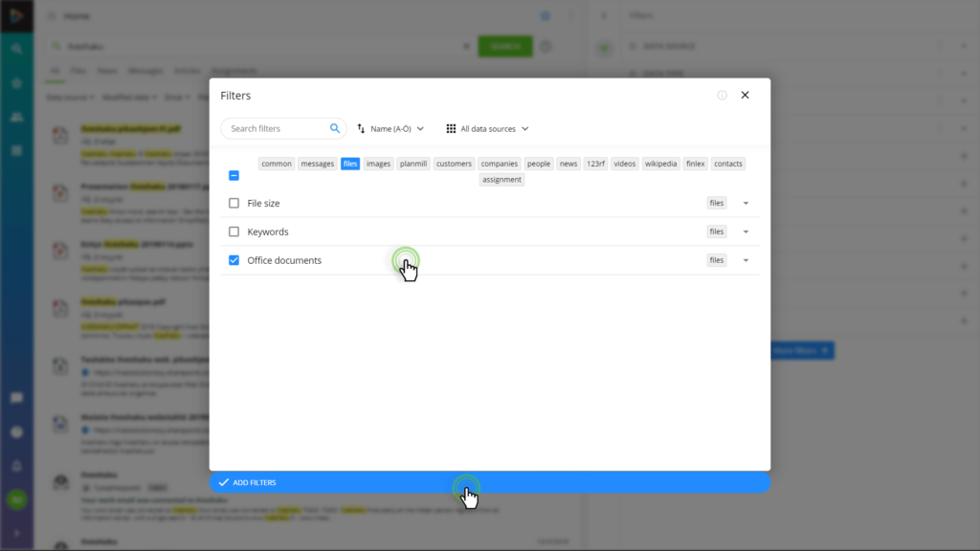
Task: Click the star favorites icon in left sidebar
Action: pos(17,83)
